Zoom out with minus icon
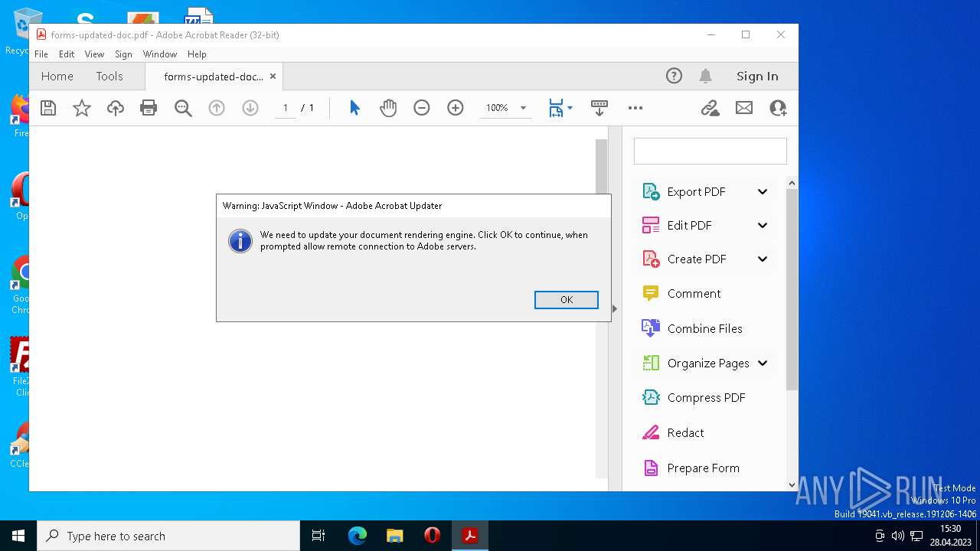980x551 pixels. pos(422,108)
